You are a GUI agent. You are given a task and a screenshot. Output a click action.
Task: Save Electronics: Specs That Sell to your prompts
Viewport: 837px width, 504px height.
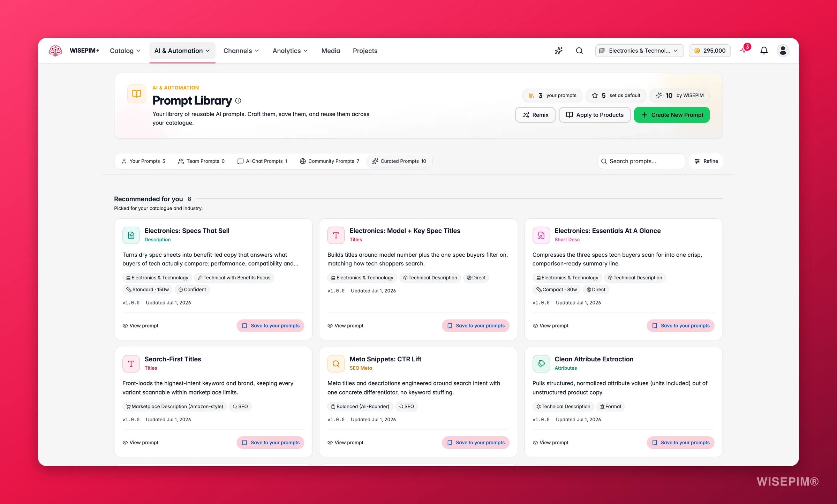coord(271,325)
